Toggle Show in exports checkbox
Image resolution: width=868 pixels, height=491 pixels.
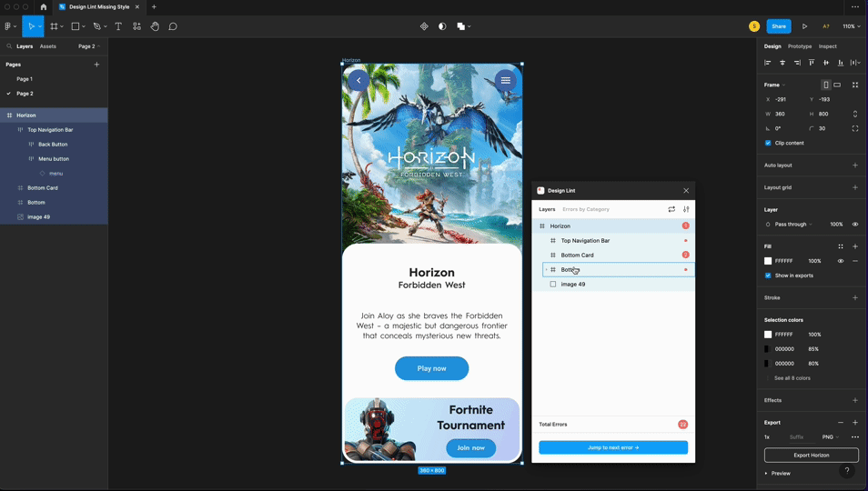pos(768,276)
